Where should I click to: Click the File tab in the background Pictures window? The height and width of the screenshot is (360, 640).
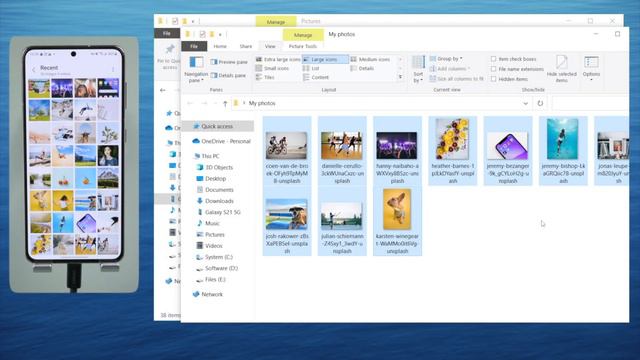coord(167,33)
